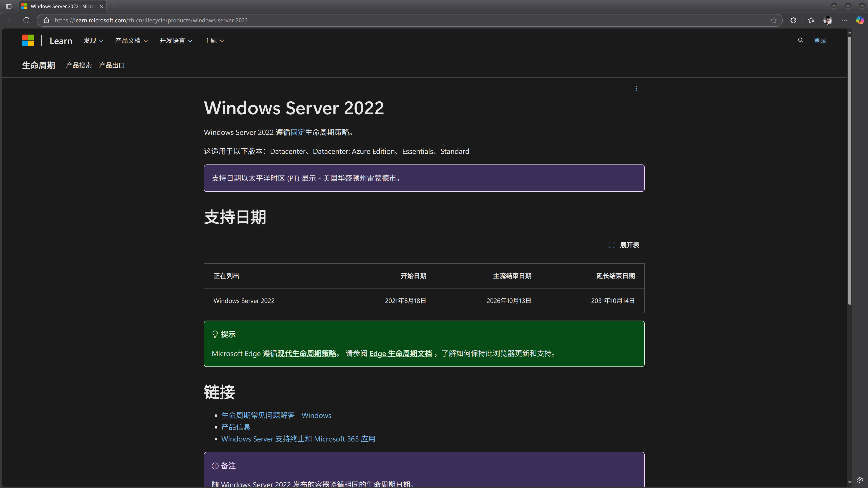868x488 pixels.
Task: Expand the 主题 dropdown menu
Action: 214,40
